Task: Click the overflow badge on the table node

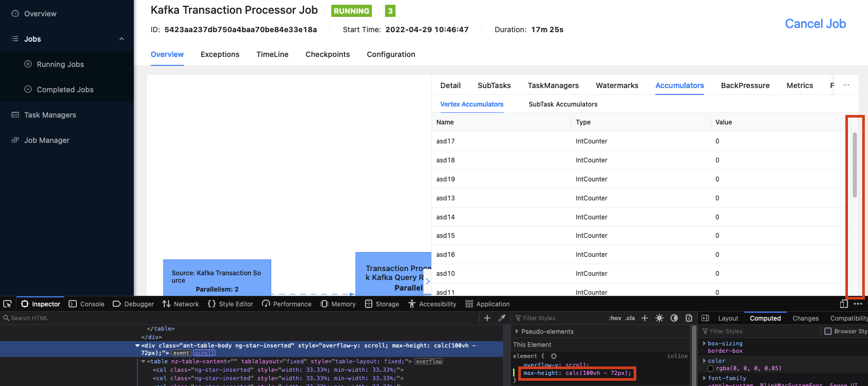Action: (x=429, y=362)
